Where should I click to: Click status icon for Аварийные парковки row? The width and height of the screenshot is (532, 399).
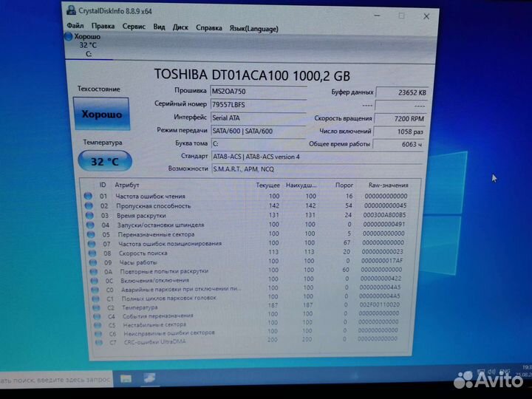95,290
